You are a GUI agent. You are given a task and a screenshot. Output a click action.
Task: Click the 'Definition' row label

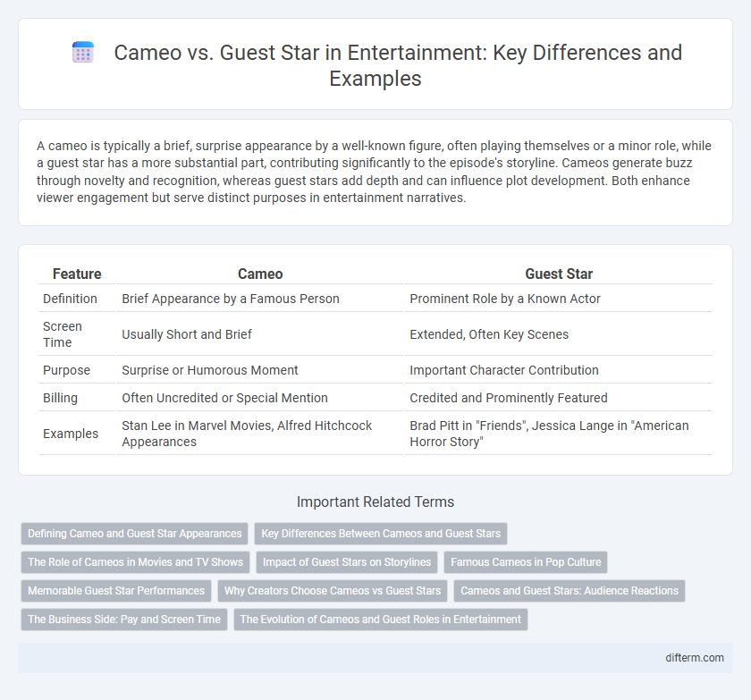tap(70, 299)
